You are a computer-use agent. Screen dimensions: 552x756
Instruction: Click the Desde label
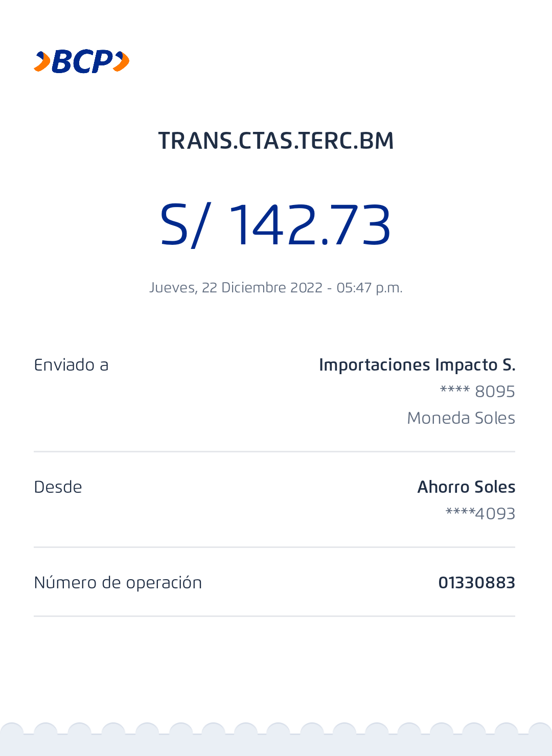tap(58, 487)
